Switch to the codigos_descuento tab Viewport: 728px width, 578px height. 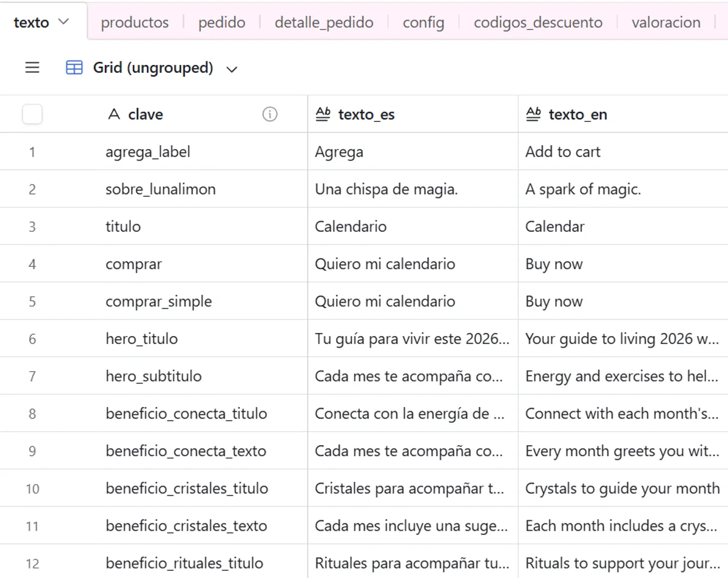pos(538,22)
